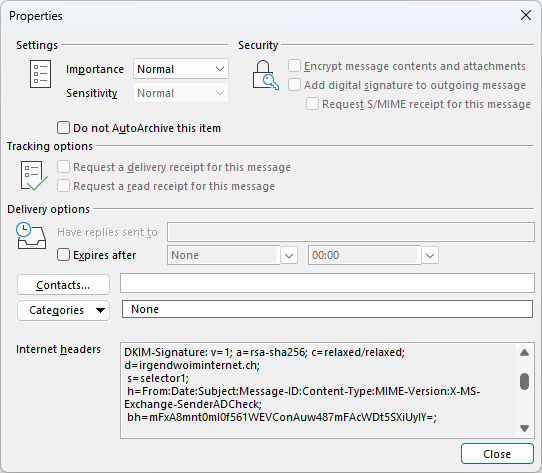542x473 pixels.
Task: Click the Internet headers scrollbar thumb
Action: point(524,381)
